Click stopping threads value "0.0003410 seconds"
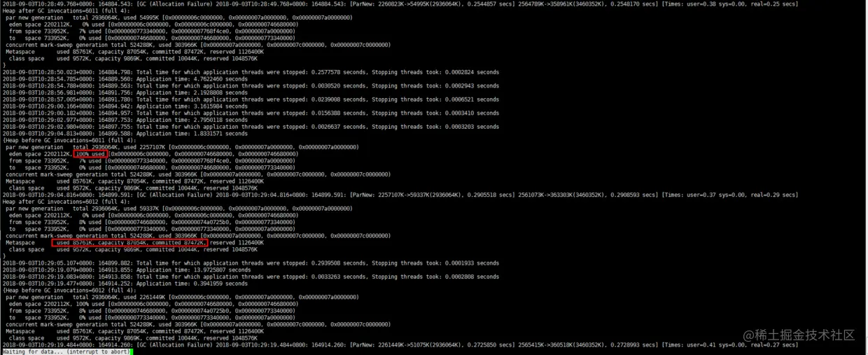The height and width of the screenshot is (355, 868). [x=472, y=113]
